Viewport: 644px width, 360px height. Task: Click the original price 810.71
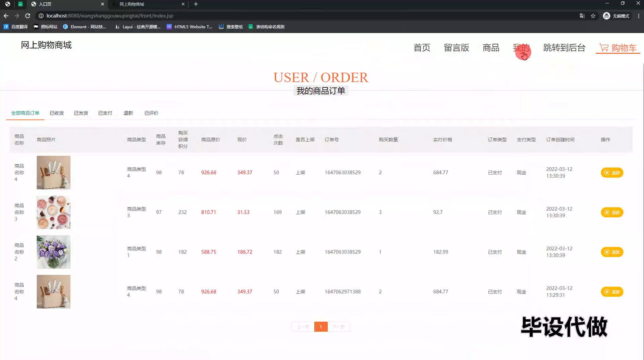pyautogui.click(x=209, y=212)
